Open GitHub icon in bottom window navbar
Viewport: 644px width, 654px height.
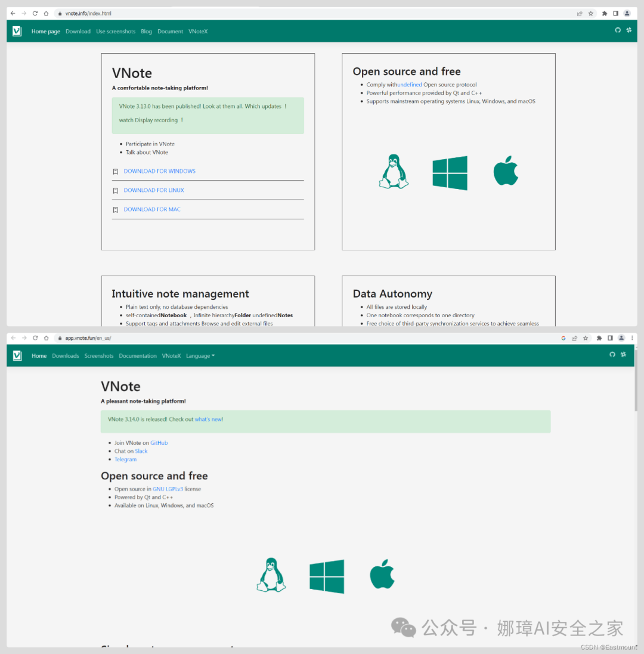coord(612,355)
